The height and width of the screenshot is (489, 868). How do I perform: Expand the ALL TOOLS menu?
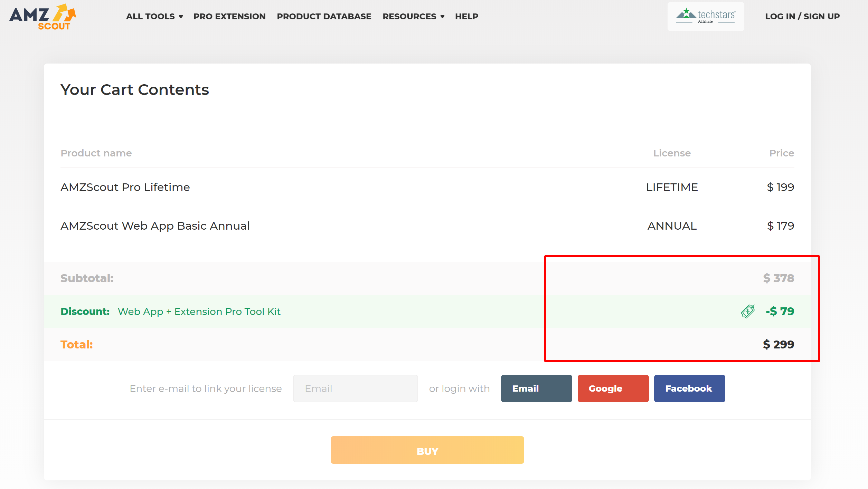tap(155, 16)
